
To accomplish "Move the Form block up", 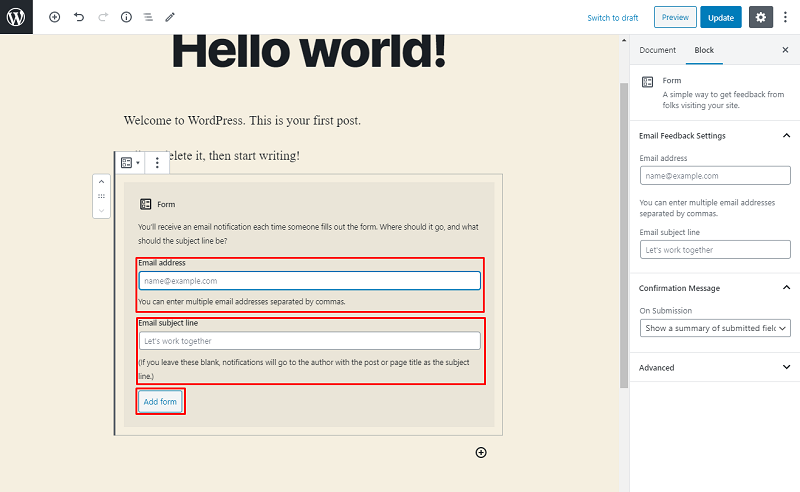I will pyautogui.click(x=101, y=182).
